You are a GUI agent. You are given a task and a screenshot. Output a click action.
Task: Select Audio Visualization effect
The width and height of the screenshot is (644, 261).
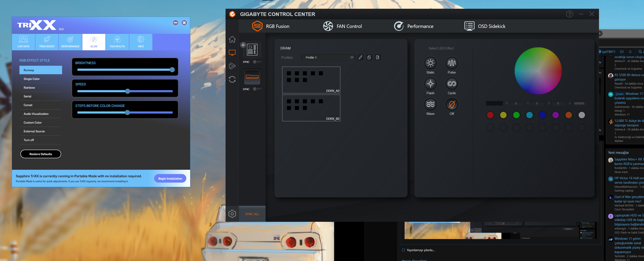(41, 114)
